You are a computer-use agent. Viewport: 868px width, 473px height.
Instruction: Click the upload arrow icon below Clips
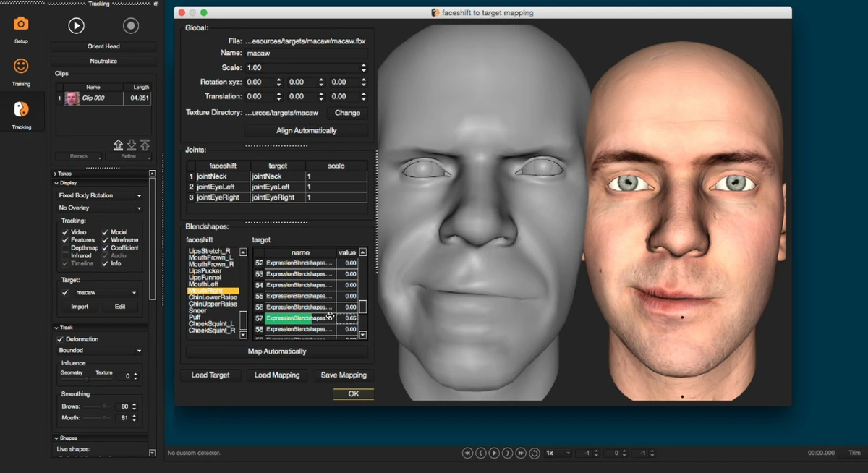pos(119,145)
